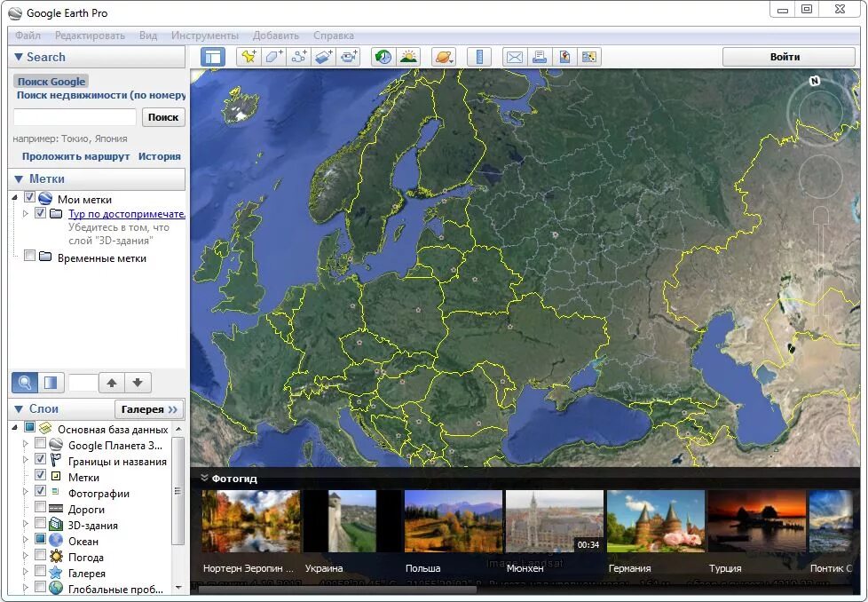Show historical imagery with clock icon
Screen dimensions: 868x602
tap(383, 57)
